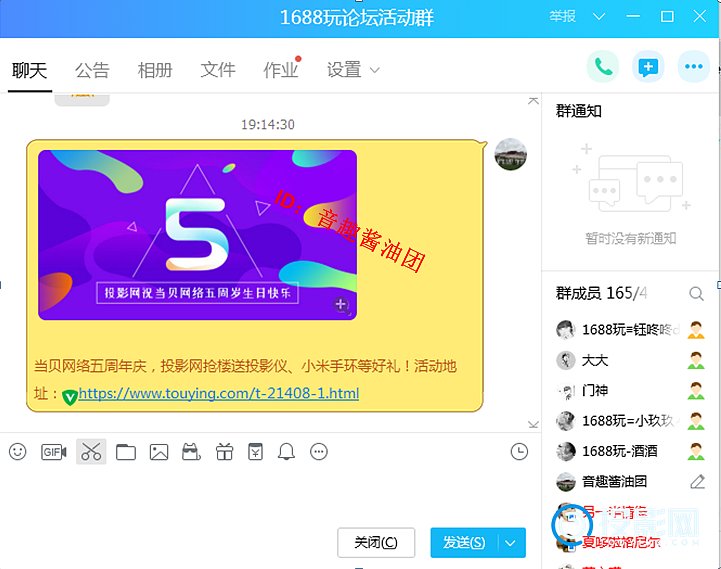This screenshot has width=721, height=569.
Task: Click the 关闭(C) close button
Action: (376, 543)
